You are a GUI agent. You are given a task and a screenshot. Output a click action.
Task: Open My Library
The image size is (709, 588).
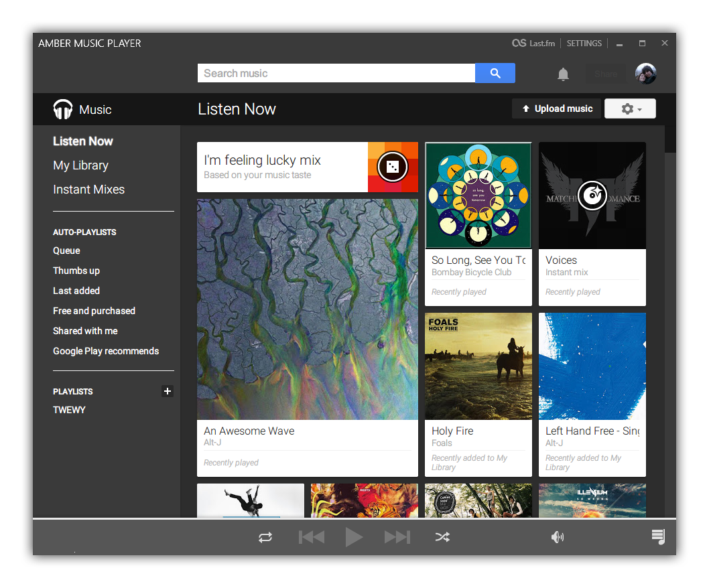point(80,165)
